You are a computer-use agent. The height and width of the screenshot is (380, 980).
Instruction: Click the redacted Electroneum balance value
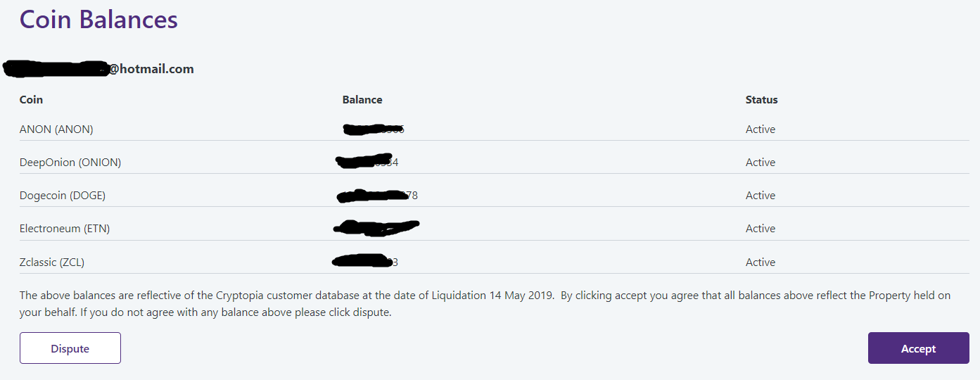(x=376, y=228)
